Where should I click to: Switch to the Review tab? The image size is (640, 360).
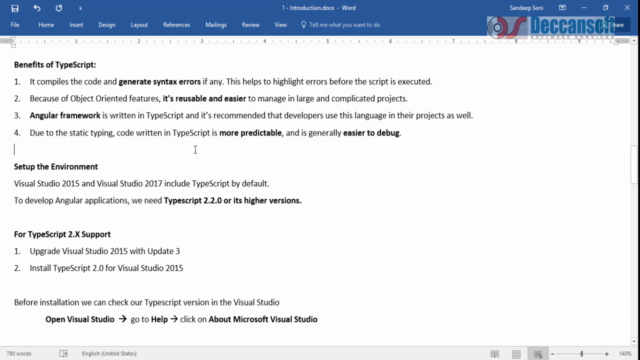pyautogui.click(x=251, y=25)
